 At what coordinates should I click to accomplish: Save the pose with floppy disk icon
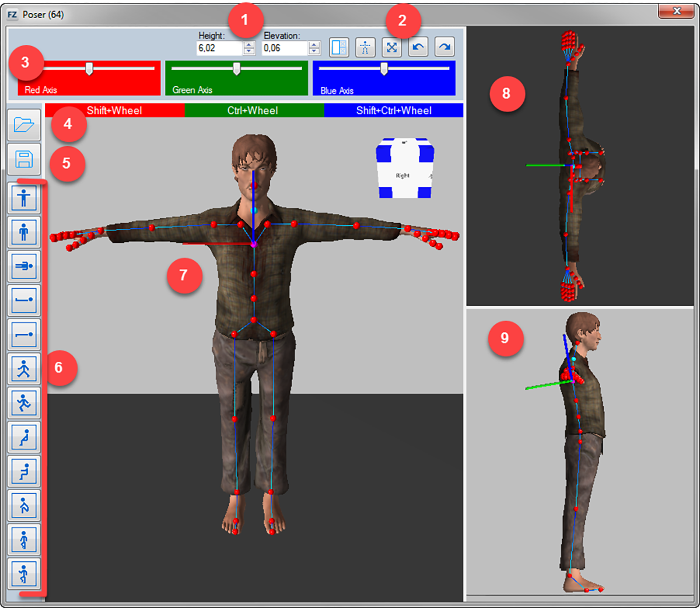pos(24,159)
